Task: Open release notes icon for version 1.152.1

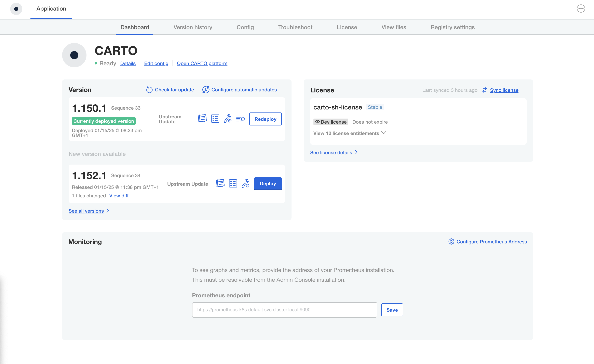Action: [x=220, y=183]
